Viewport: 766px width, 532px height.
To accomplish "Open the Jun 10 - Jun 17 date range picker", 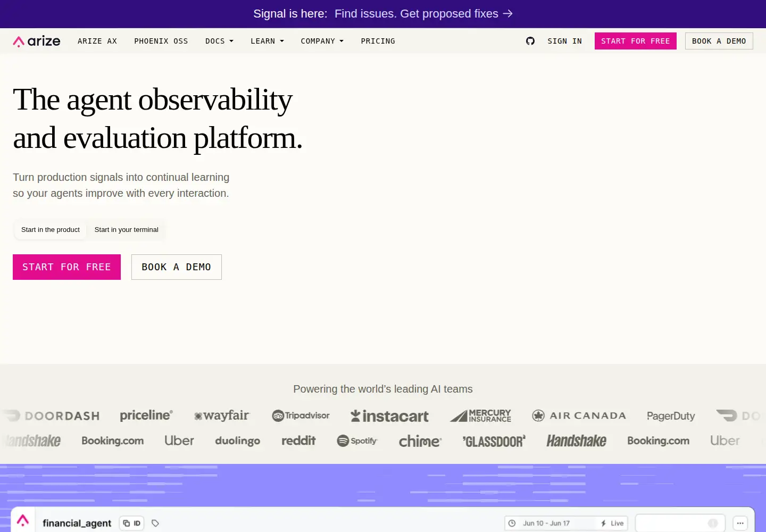I will tap(548, 523).
